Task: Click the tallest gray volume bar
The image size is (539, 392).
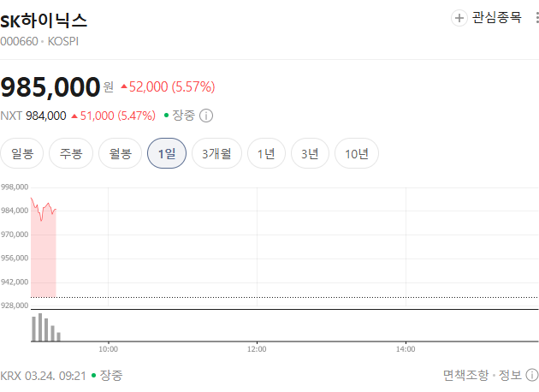Action: pos(39,328)
